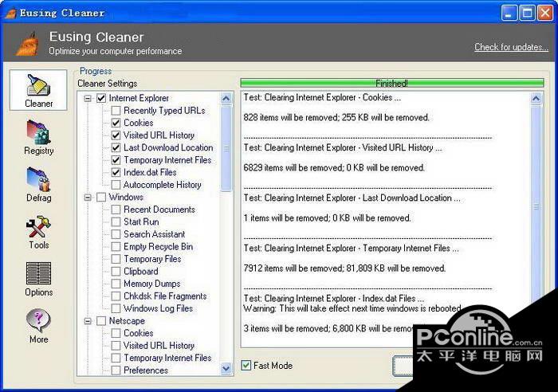Click results log scroll up arrow
Image resolution: width=558 pixels, height=392 pixels.
tap(536, 99)
